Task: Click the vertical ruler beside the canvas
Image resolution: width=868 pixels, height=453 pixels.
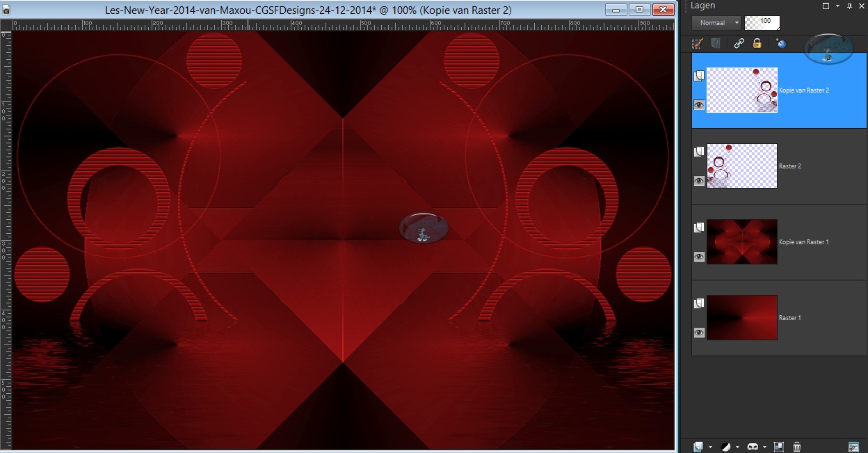Action: (x=6, y=240)
